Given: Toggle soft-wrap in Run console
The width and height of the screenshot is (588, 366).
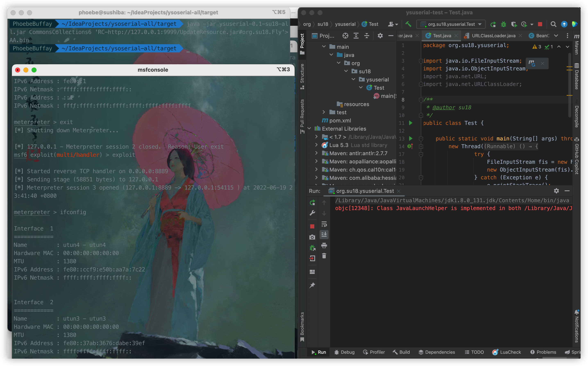Looking at the screenshot, I should [324, 224].
